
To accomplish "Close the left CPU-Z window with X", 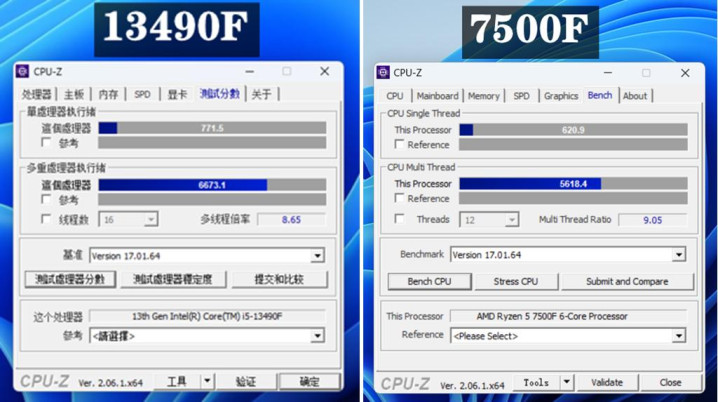I will (x=325, y=71).
